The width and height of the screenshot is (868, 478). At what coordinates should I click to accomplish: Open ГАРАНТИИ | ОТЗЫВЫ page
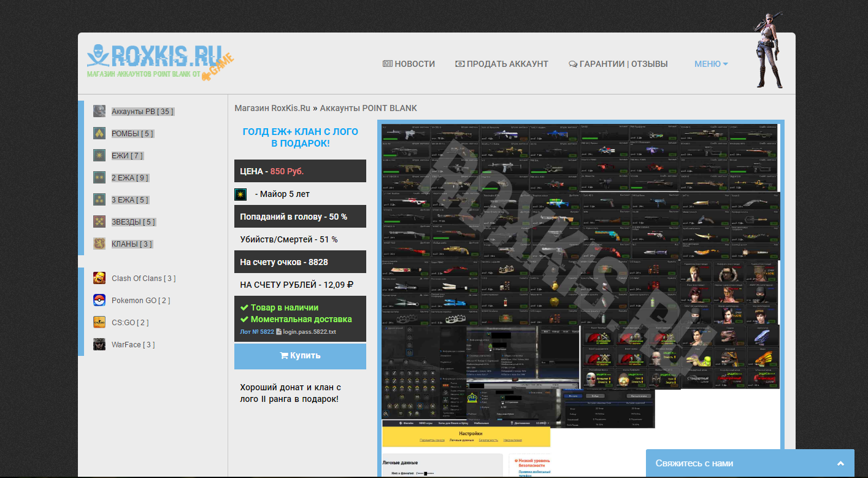618,64
